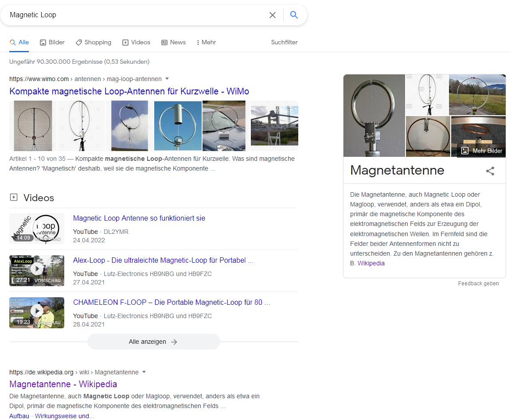The image size is (511, 420).
Task: Open 'Magnetic Loop Antenne so funktioniert sie' link
Action: click(x=139, y=218)
